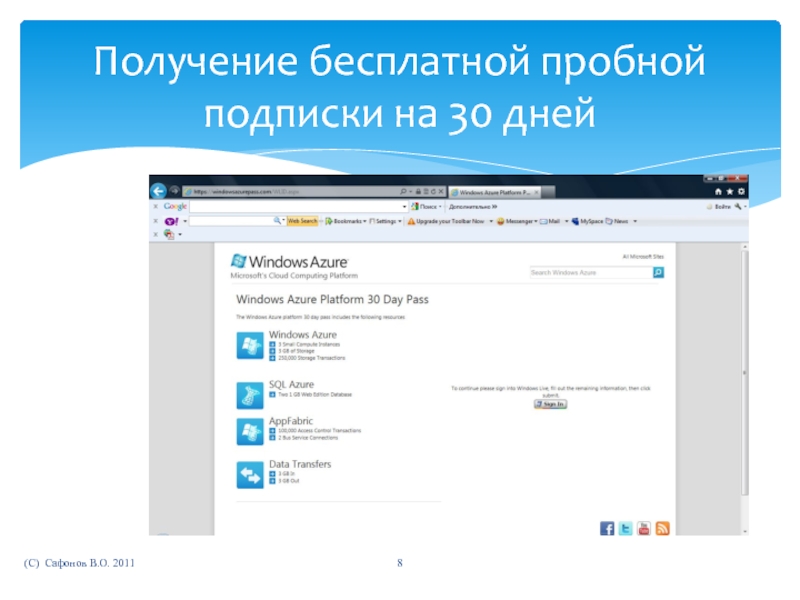Expand 100,000 Access Control Transactions item
The image size is (800, 600).
271,431
